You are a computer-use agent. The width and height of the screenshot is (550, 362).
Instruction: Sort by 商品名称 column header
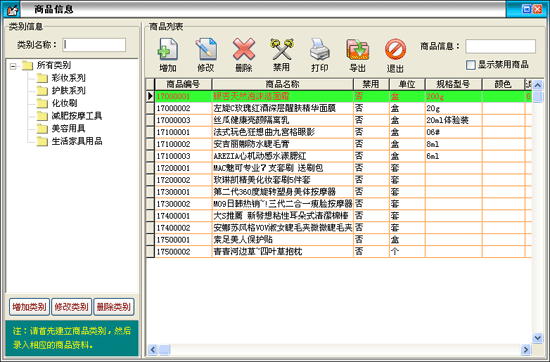pos(282,84)
